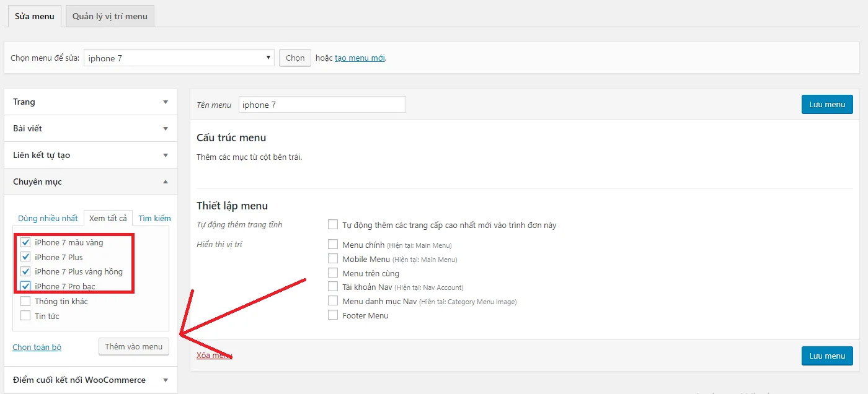
Task: Expand the Trang panel
Action: coord(91,102)
